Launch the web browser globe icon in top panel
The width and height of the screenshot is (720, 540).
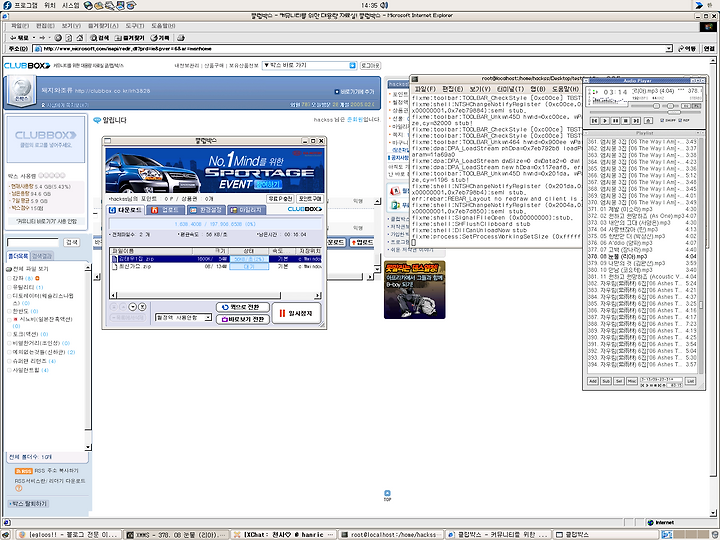point(88,6)
